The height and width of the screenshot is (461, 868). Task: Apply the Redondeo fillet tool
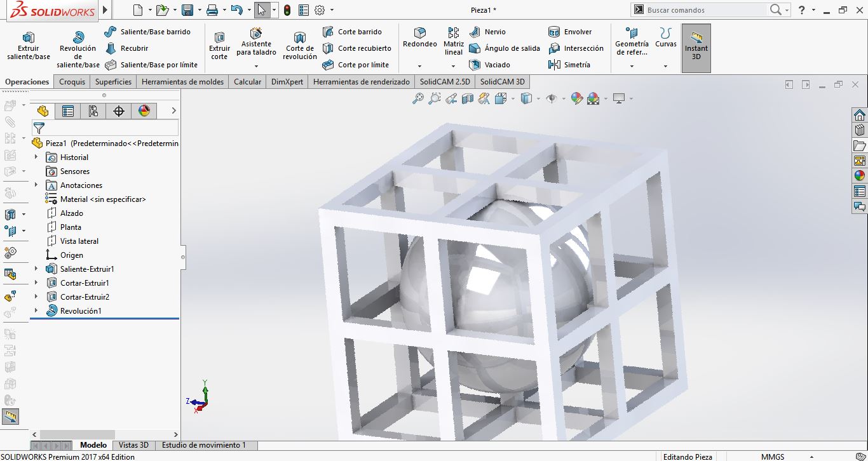coord(420,38)
